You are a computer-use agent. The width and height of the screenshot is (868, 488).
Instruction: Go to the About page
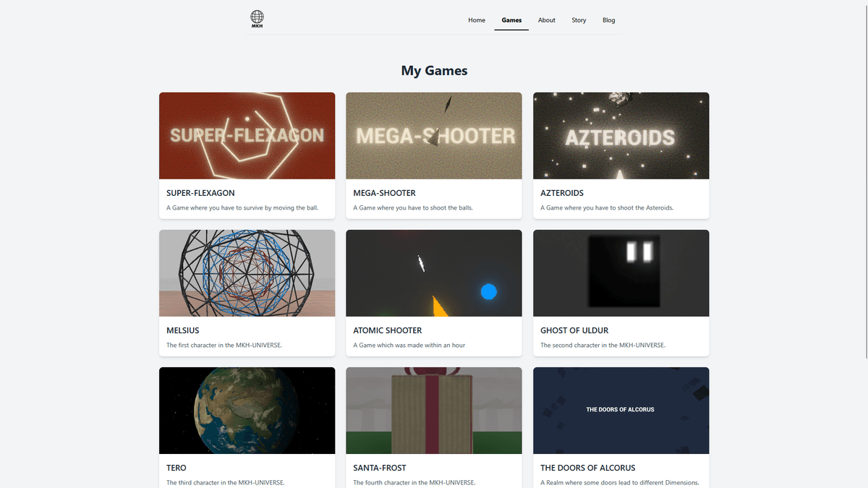coord(547,20)
